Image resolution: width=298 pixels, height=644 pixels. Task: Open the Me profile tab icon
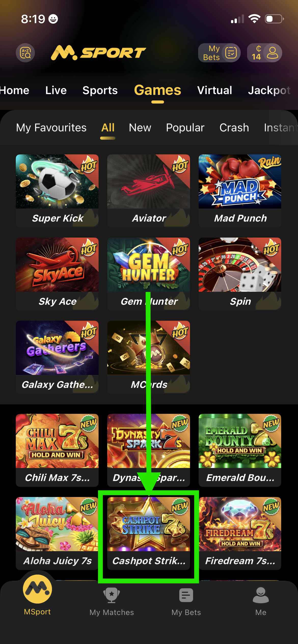261,595
